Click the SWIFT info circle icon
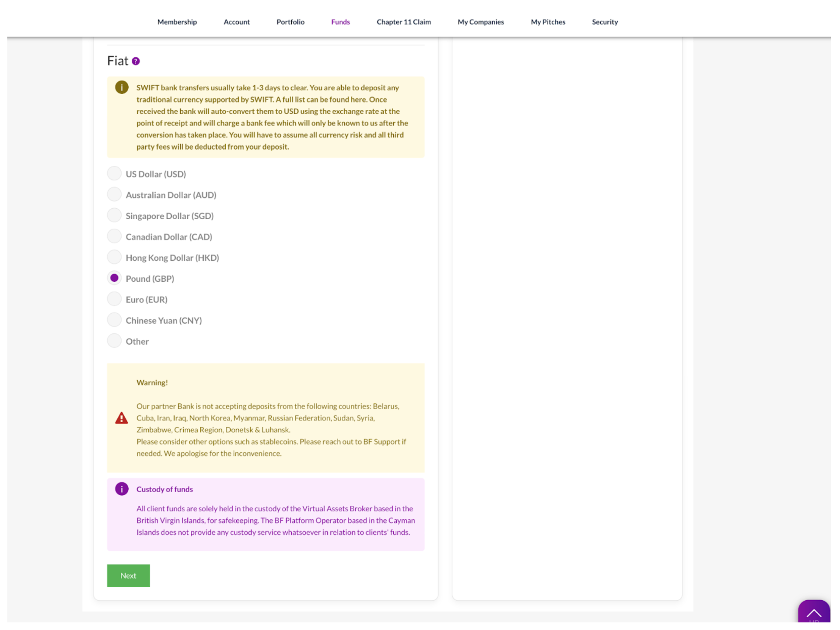The image size is (840, 630). [x=122, y=87]
